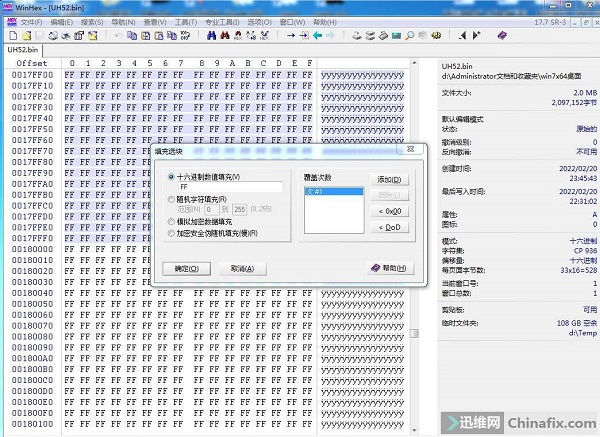Open the 工具(T) menu

185,21
